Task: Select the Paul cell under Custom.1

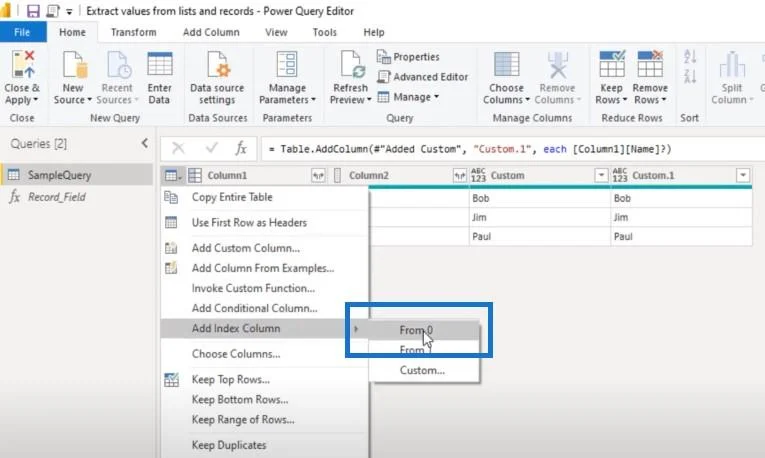Action: click(681, 237)
